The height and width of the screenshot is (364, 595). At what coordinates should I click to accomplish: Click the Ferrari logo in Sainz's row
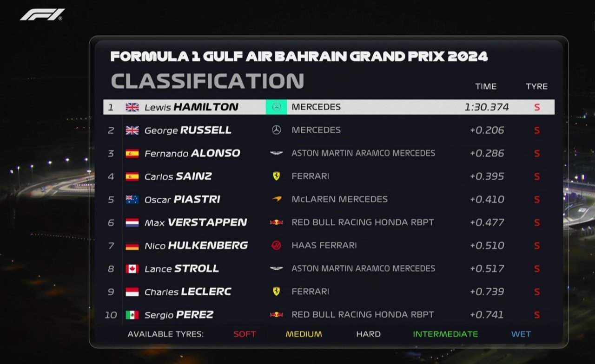(276, 176)
